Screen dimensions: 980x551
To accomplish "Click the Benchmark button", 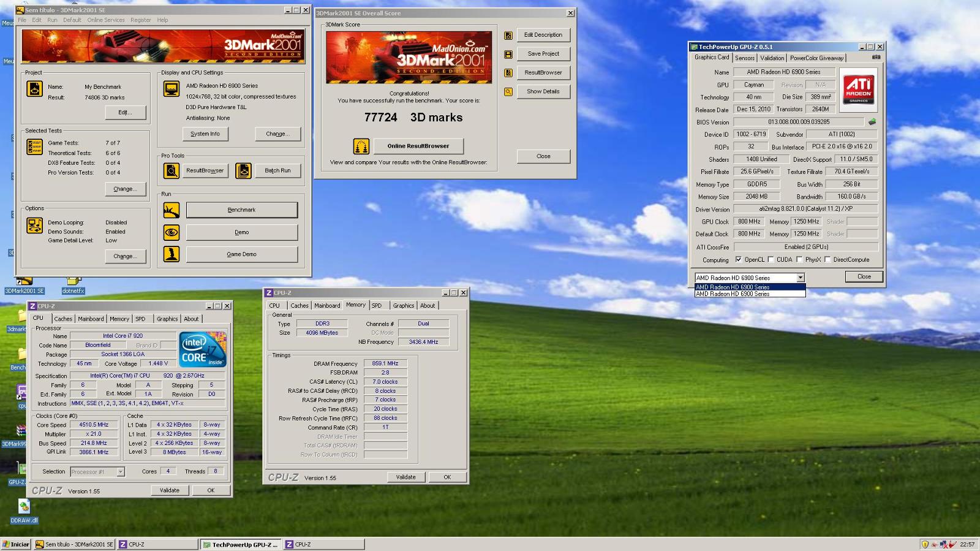I will coord(242,210).
